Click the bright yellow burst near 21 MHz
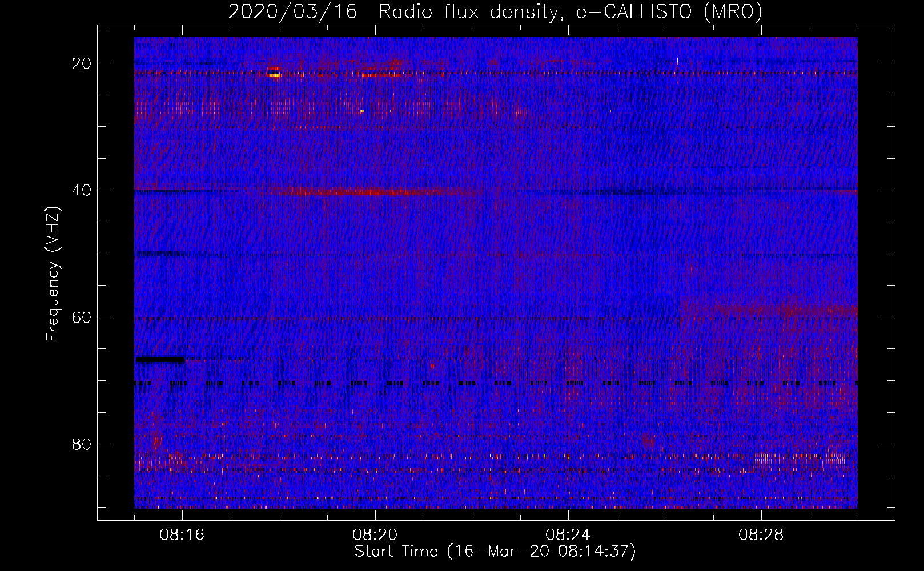The height and width of the screenshot is (571, 924). click(x=275, y=75)
